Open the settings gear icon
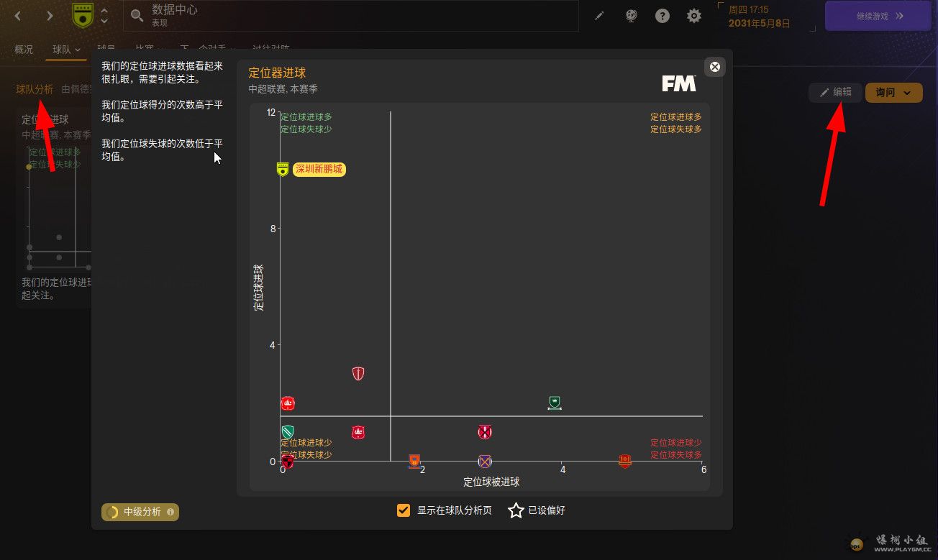 pyautogui.click(x=694, y=16)
